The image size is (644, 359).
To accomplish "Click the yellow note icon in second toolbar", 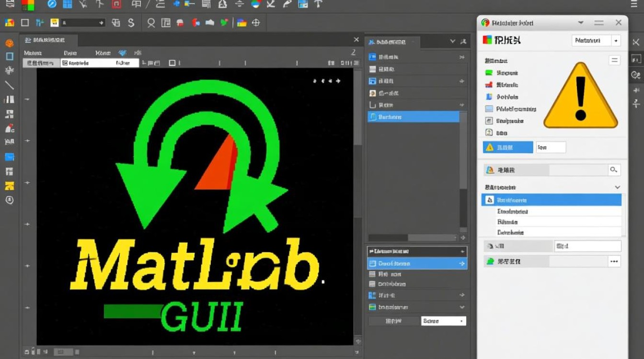I will (54, 22).
